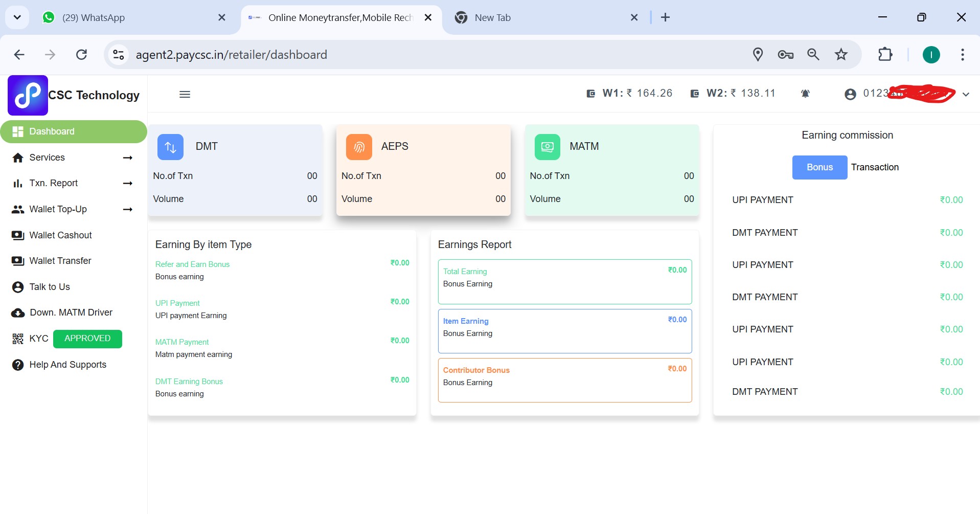The height and width of the screenshot is (514, 980).
Task: Open a new browser tab with plus
Action: coord(665,17)
